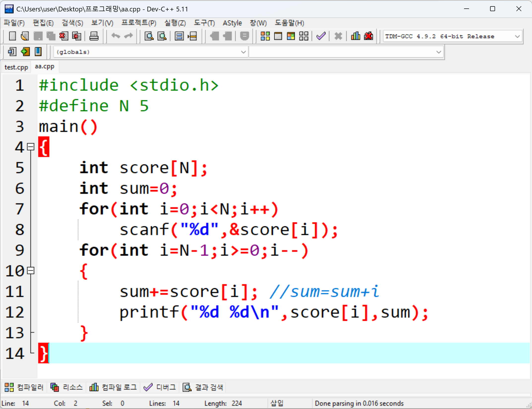Click the Close All files icon
This screenshot has height=409, width=532.
(77, 36)
